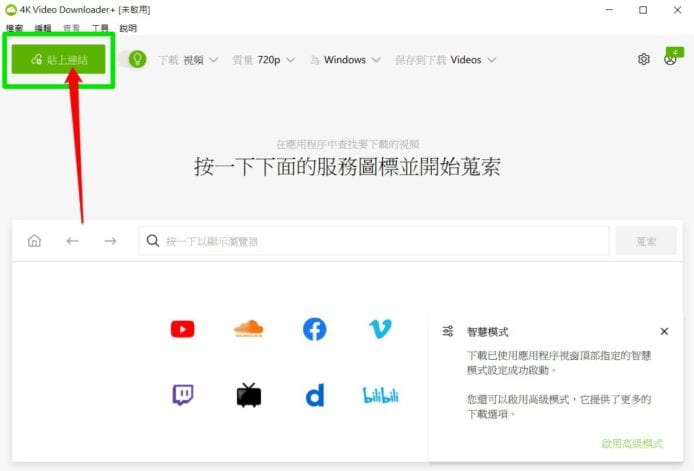694x471 pixels.
Task: Click the 智慧模式 popup heading
Action: click(x=487, y=332)
